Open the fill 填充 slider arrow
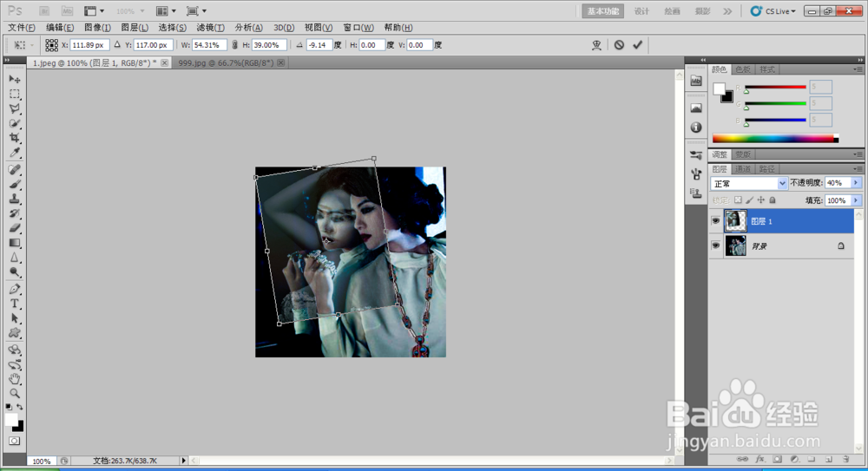The height and width of the screenshot is (471, 868). [856, 200]
